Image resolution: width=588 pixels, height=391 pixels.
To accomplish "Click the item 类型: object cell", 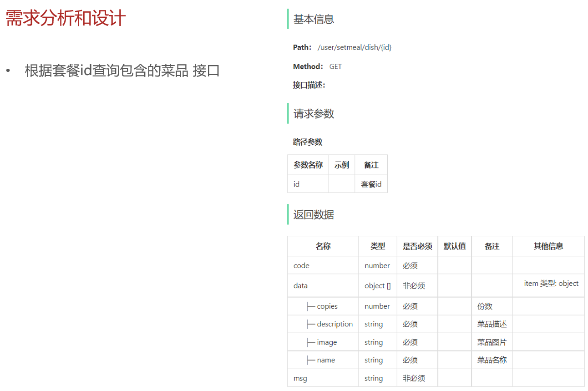I will pyautogui.click(x=551, y=283).
